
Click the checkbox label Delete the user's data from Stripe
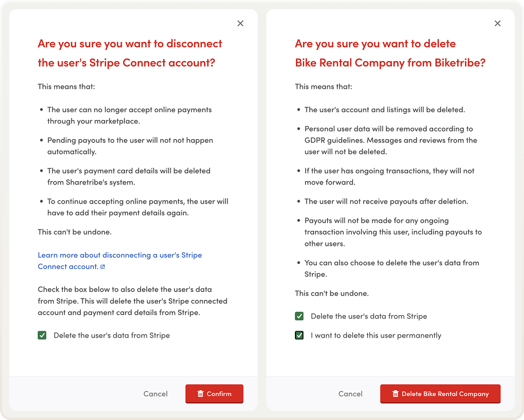pos(112,335)
